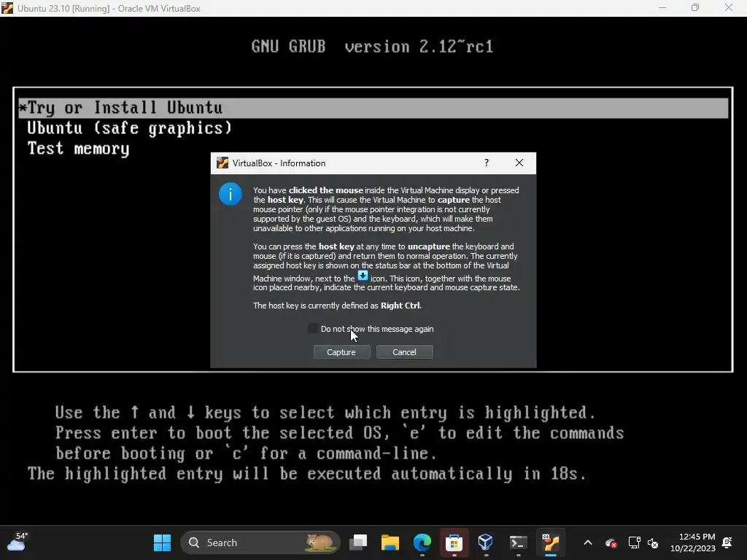Click the 'GNU GRUB version 2.12~rc1' heading
This screenshot has height=560, width=747.
coord(373,47)
